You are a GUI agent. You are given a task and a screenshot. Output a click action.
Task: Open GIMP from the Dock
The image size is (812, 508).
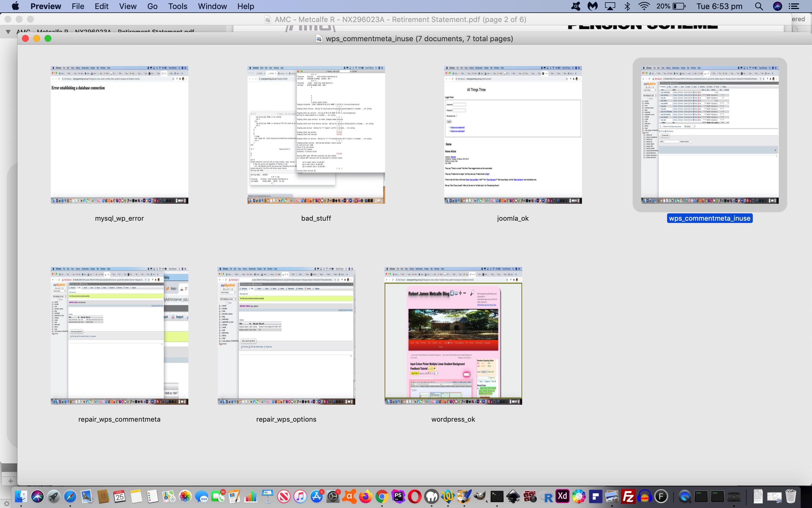tap(480, 496)
